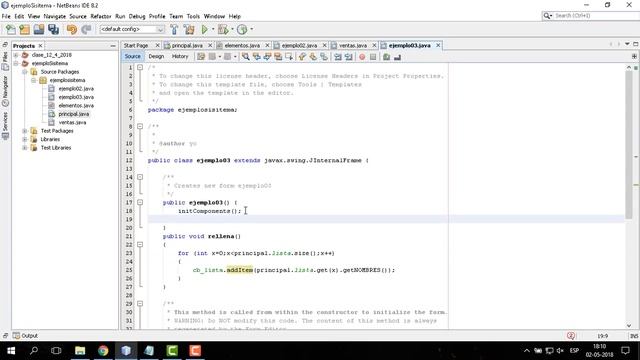
Task: Click the Open Project toolbar icon
Action: point(39,29)
